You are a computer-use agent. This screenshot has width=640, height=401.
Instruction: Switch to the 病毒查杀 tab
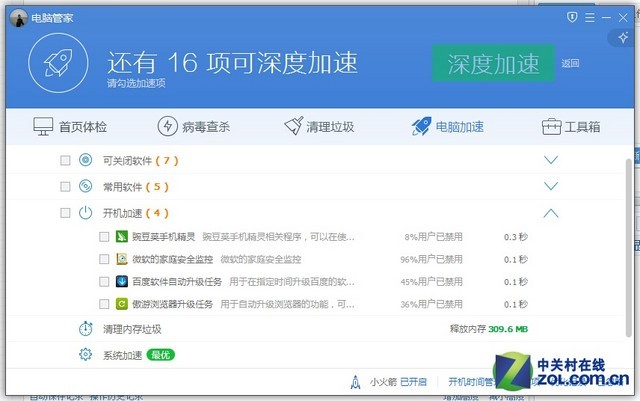coord(194,127)
